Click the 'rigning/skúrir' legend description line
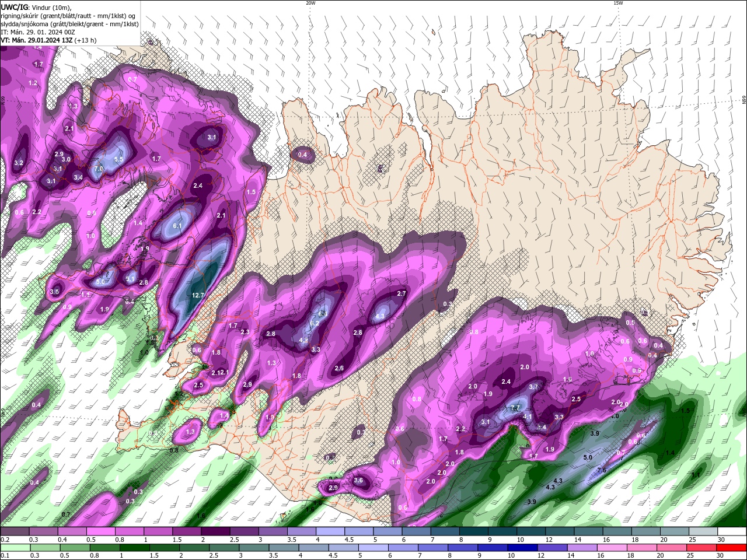Screen dimensions: 747x560 (x=68, y=16)
